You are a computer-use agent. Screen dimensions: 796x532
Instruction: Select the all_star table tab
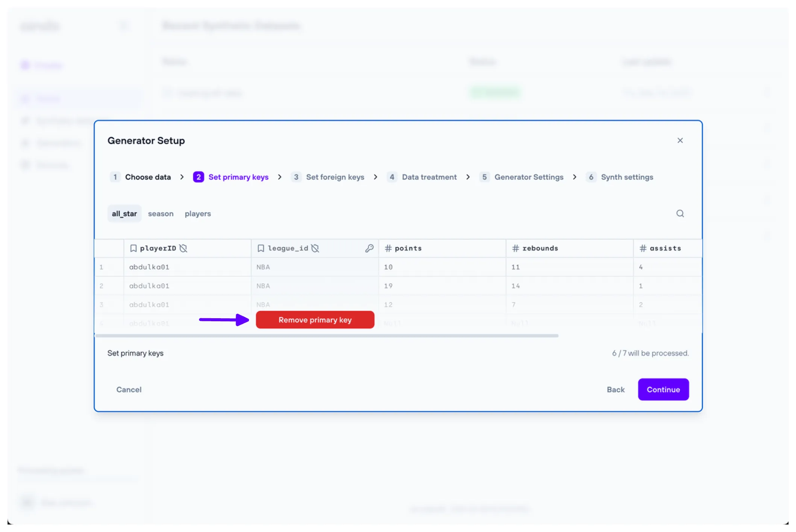point(124,214)
